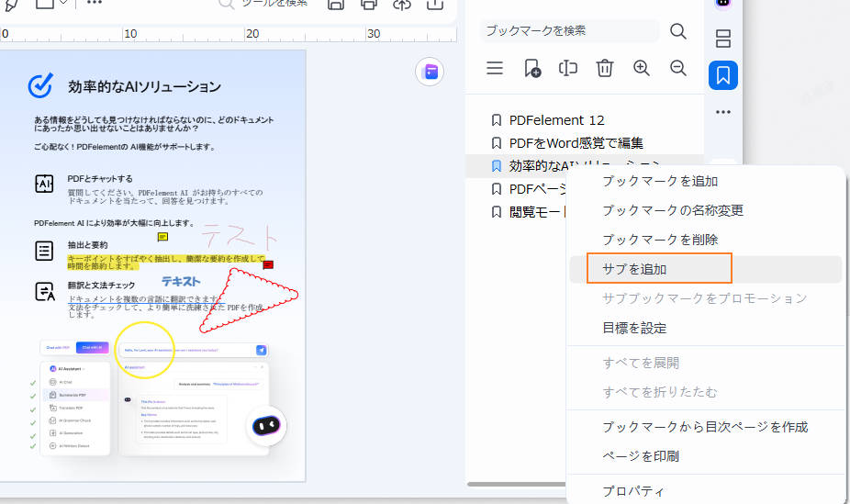Click the blue checkmark logo beside heading
The height and width of the screenshot is (504, 850).
40,85
